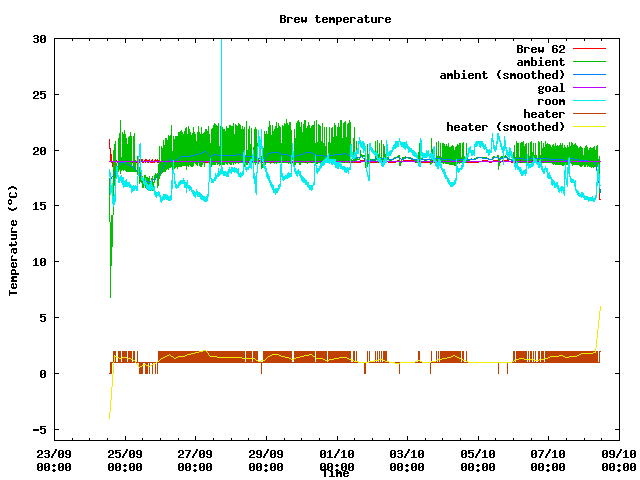Click the 27/09 date tick label
The height and width of the screenshot is (480, 640).
195,460
